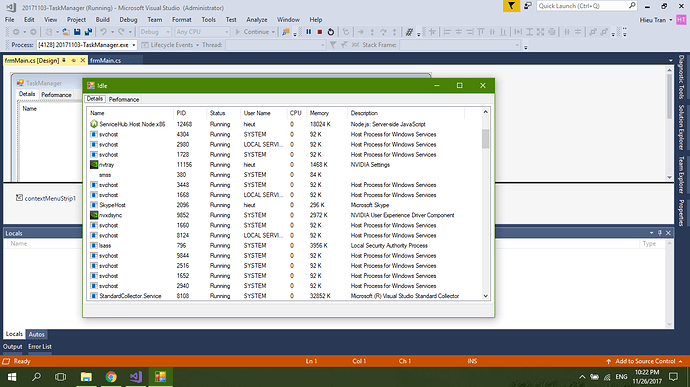Click the Break All pause icon
The width and height of the screenshot is (690, 387).
[308, 32]
